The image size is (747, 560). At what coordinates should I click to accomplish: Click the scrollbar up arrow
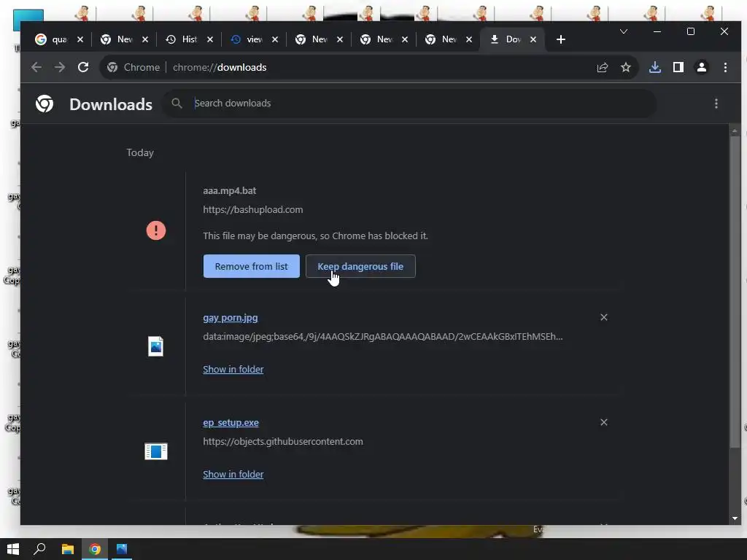pyautogui.click(x=735, y=131)
